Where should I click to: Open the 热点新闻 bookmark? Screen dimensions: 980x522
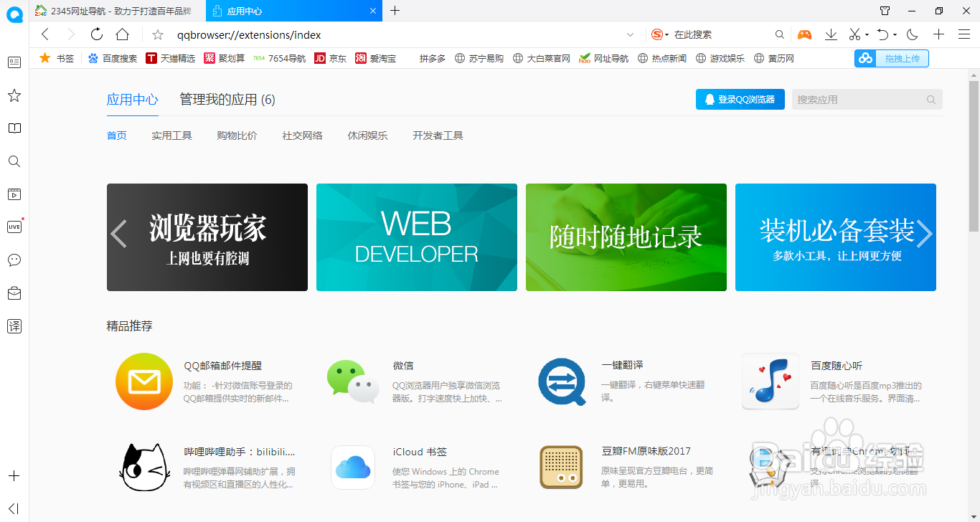pyautogui.click(x=662, y=59)
